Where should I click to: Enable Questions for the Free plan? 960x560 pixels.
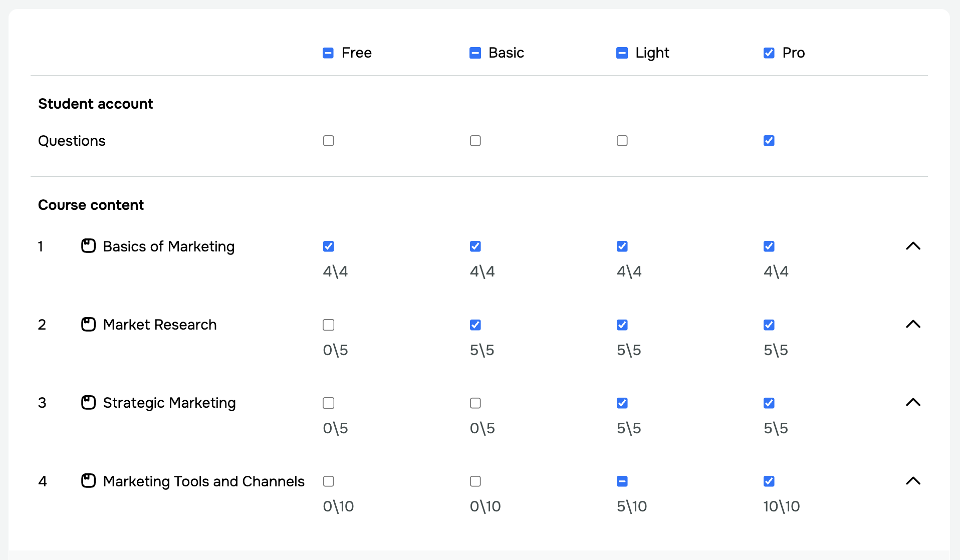[x=328, y=141]
